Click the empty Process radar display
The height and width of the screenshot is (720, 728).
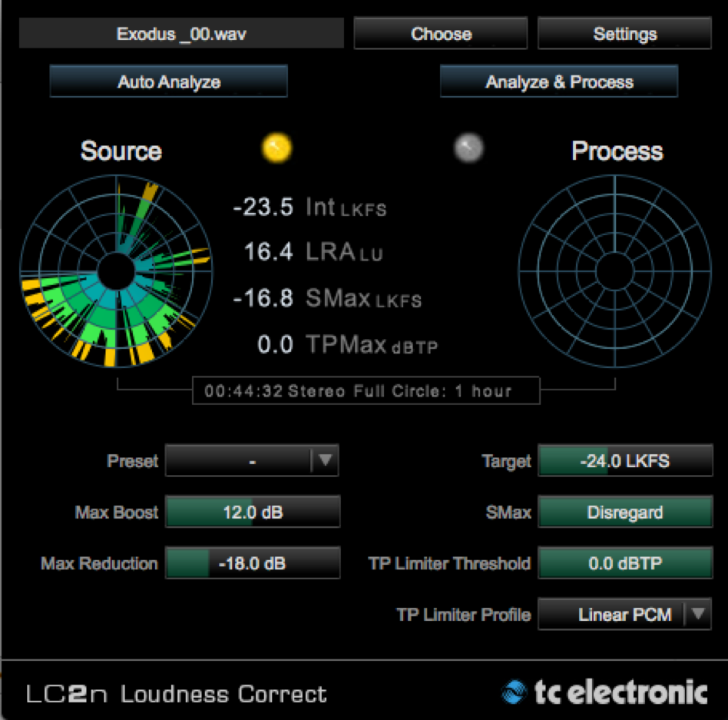[x=614, y=270]
